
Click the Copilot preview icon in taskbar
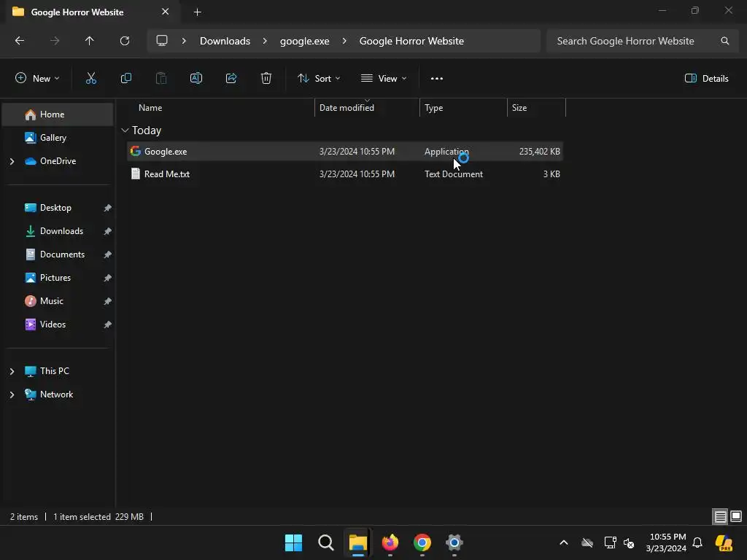click(x=724, y=542)
